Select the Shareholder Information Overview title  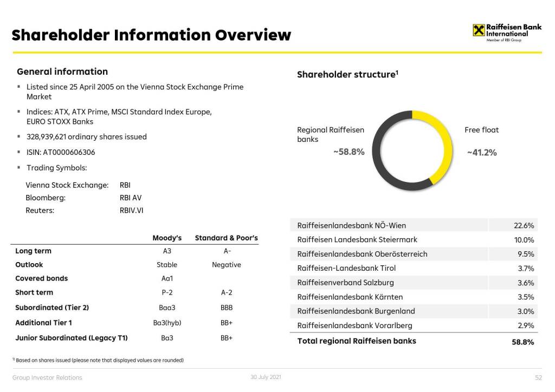tap(151, 35)
